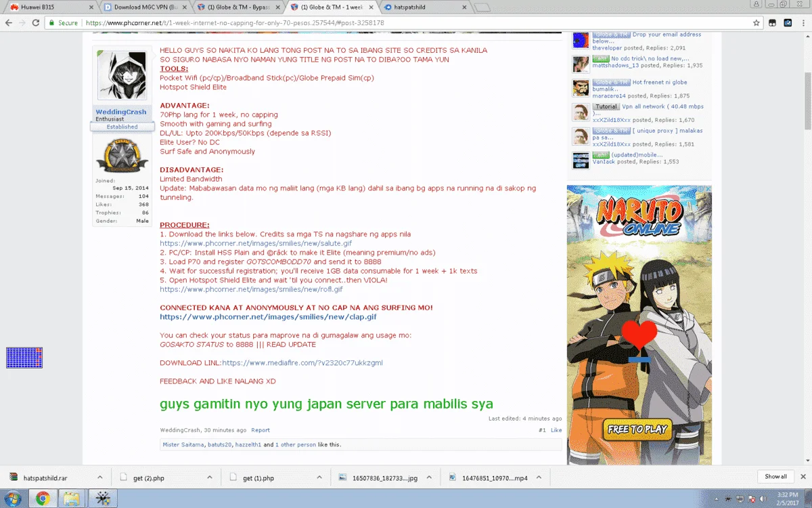Click the trophy medal badge under Established

(x=122, y=155)
